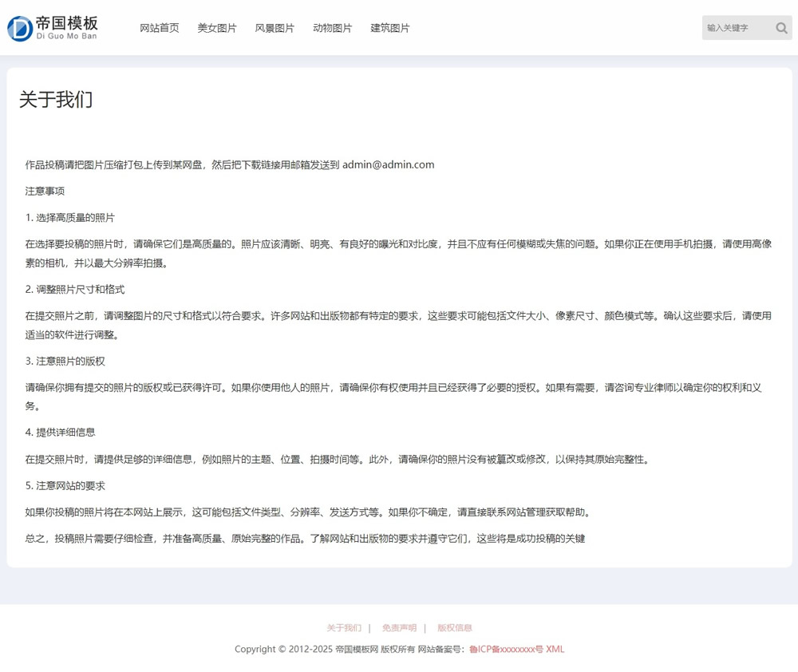The height and width of the screenshot is (672, 798).
Task: Click the admin@admin.com email address
Action: click(x=388, y=165)
